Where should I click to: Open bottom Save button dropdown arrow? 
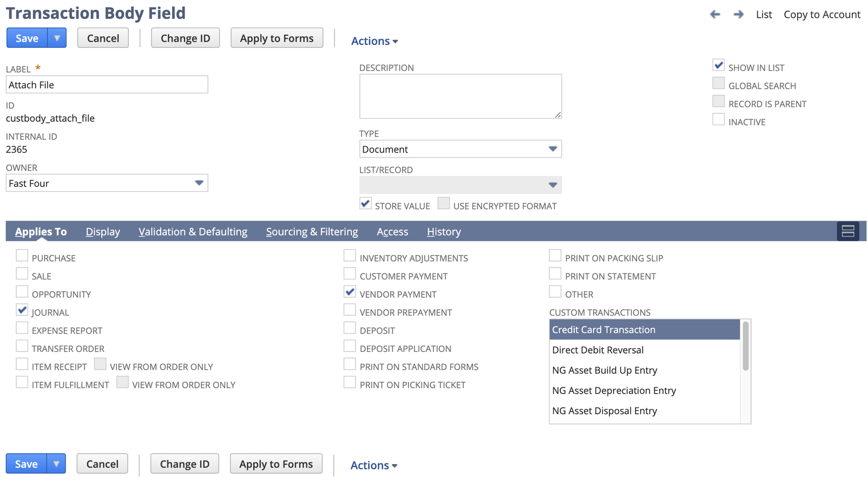(x=56, y=464)
